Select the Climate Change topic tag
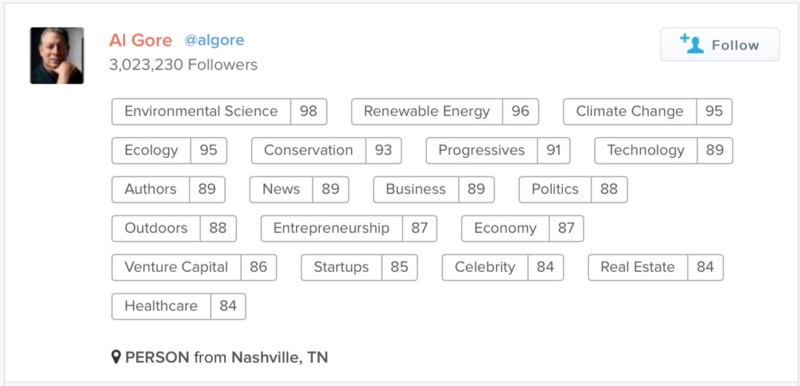Image resolution: width=800 pixels, height=386 pixels. pos(647,112)
